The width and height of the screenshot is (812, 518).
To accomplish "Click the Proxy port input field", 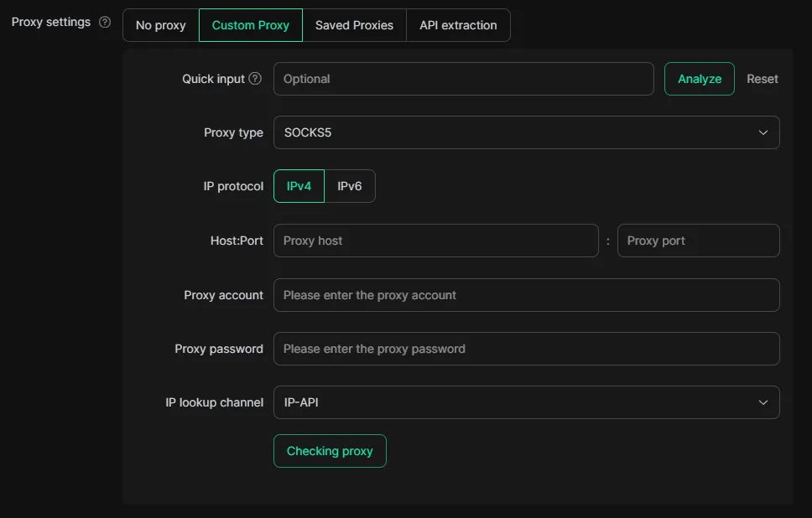I will click(698, 241).
